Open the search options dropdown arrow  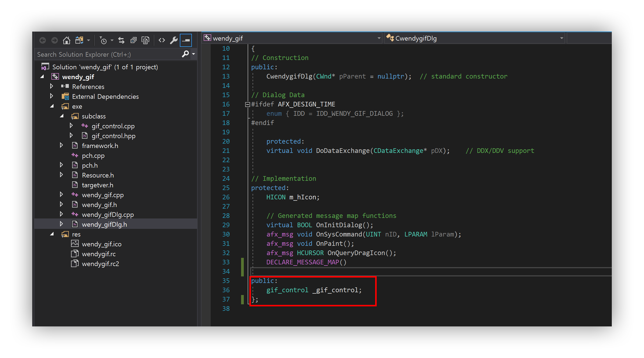[194, 54]
